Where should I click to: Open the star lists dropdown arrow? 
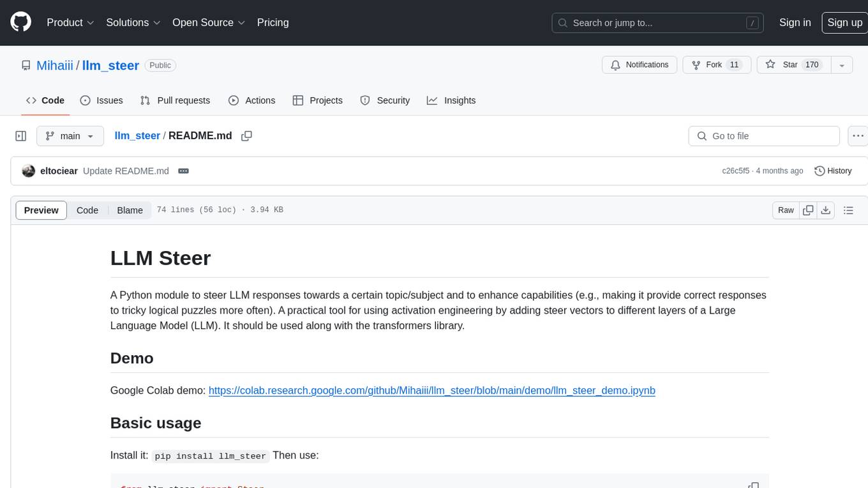(x=842, y=65)
